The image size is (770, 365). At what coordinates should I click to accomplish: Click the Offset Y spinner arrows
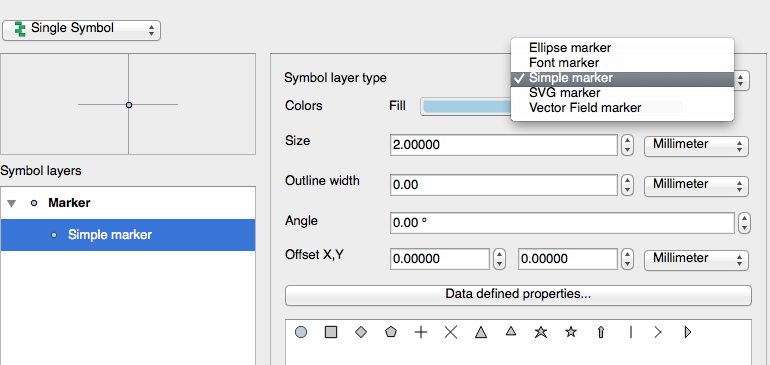click(x=627, y=259)
